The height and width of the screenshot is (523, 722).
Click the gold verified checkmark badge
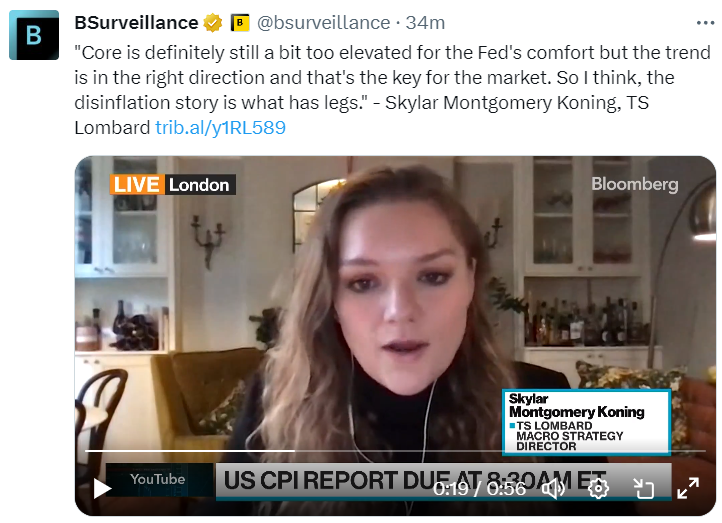213,23
